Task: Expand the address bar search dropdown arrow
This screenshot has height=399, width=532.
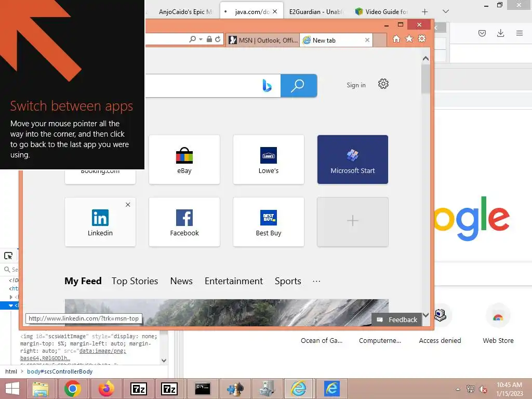Action: (x=201, y=39)
